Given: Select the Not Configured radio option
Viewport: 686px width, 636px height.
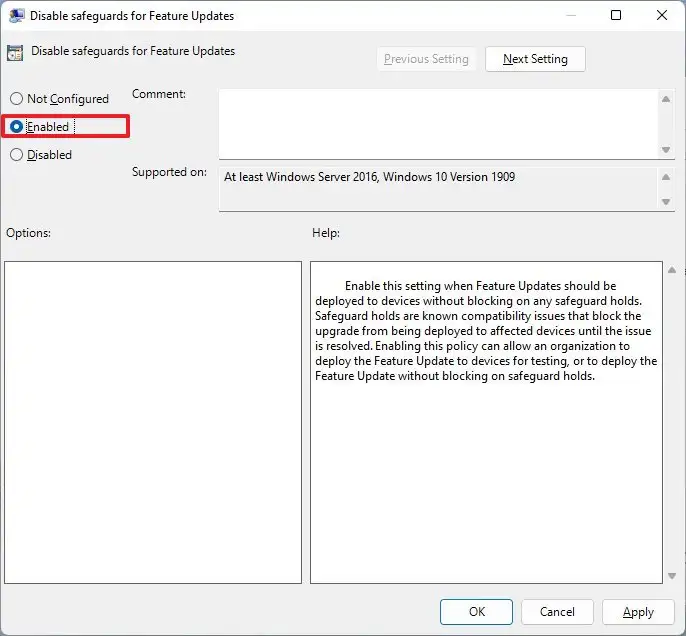Looking at the screenshot, I should (16, 99).
